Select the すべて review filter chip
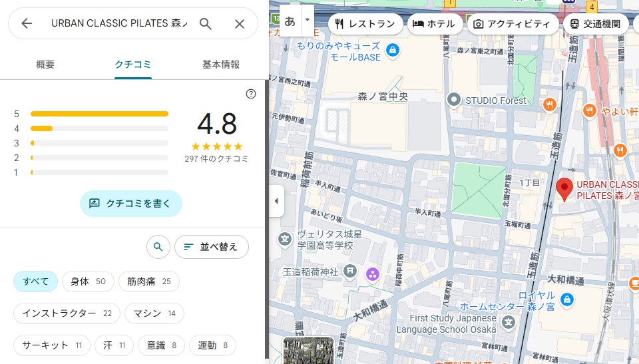This screenshot has height=364, width=639. [x=36, y=281]
